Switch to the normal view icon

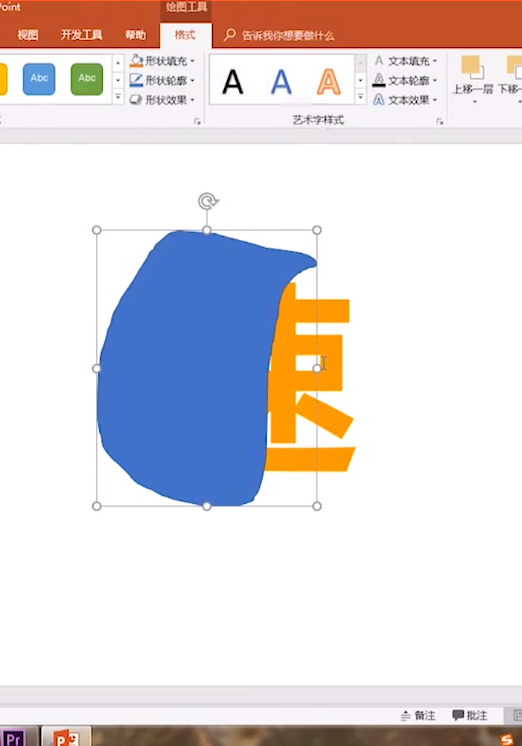point(517,715)
